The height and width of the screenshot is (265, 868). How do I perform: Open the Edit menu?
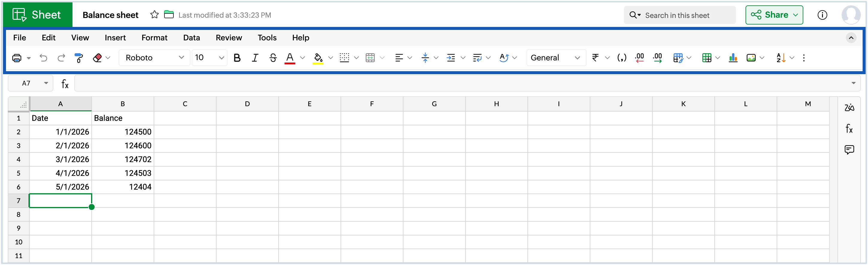point(49,38)
